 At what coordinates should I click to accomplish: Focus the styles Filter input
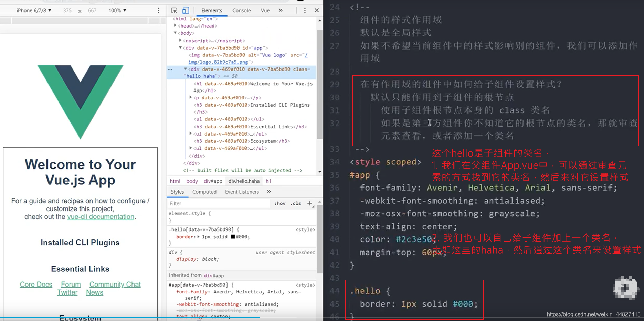click(219, 204)
